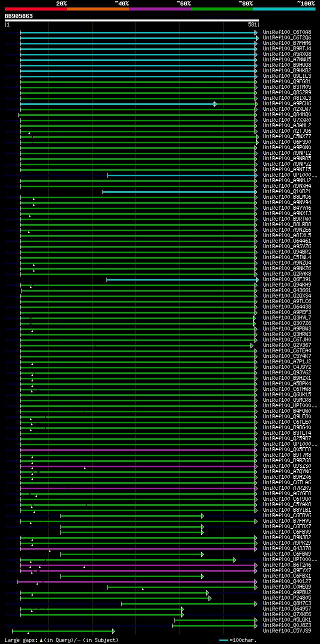
Task: Select hit label UniRef100_Q84MQ0
Action: pyautogui.click(x=287, y=114)
